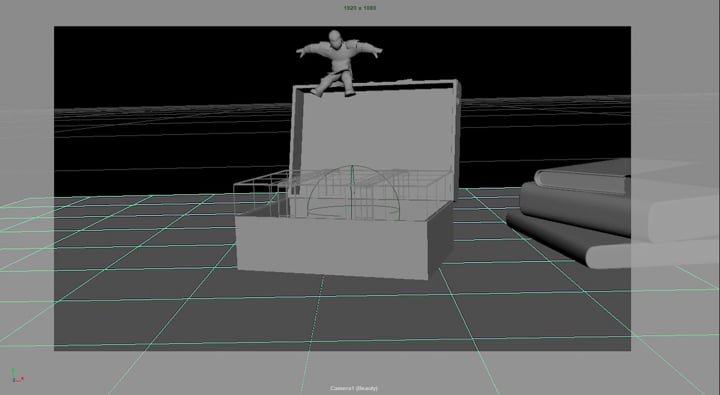Select the T-pose character model
This screenshot has width=720, height=395.
click(339, 63)
